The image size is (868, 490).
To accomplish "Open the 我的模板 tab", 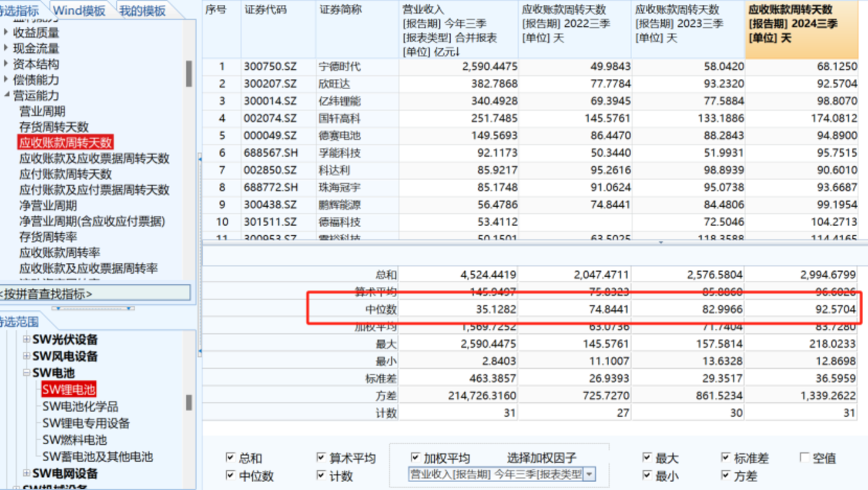I will [x=142, y=11].
